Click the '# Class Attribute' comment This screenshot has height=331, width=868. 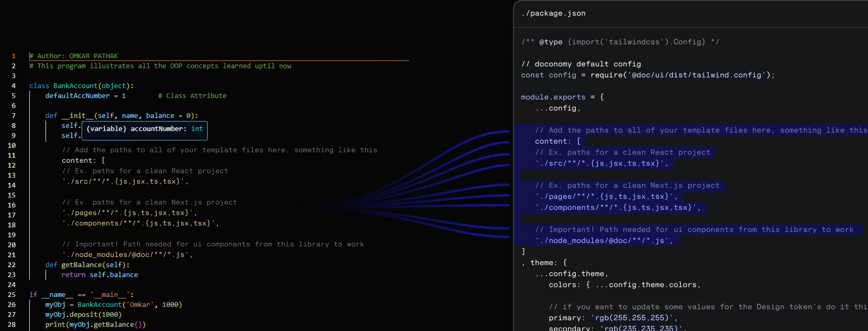(x=192, y=96)
